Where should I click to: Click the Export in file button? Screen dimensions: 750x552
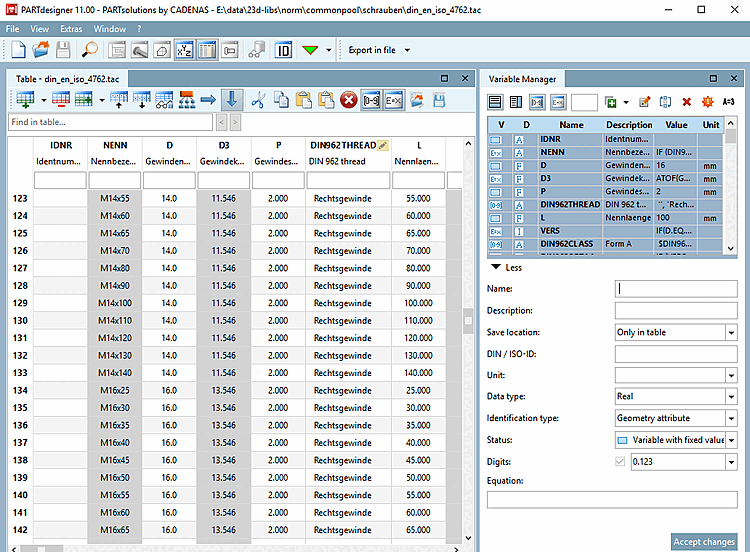(x=372, y=50)
